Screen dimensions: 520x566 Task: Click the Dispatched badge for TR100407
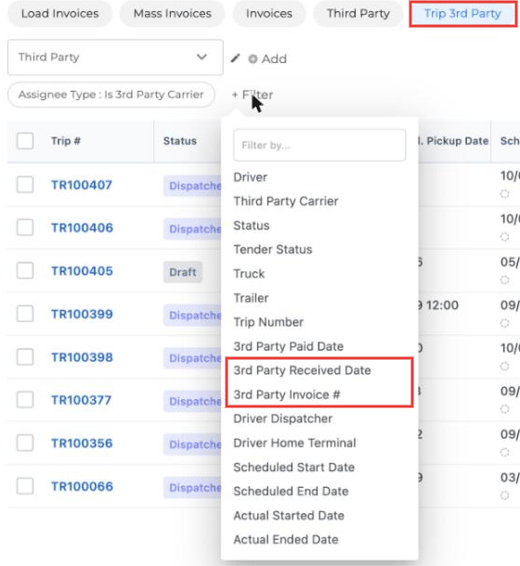[193, 186]
